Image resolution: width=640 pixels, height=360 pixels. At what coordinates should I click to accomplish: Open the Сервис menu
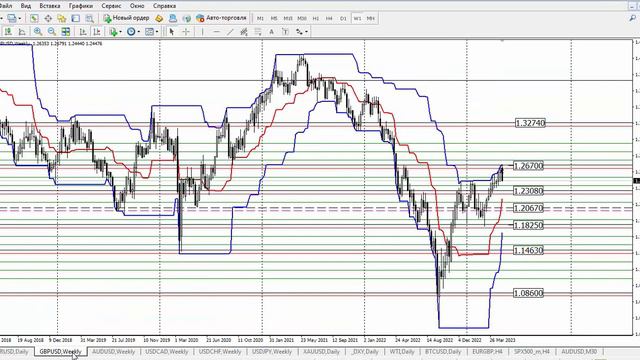pos(111,6)
